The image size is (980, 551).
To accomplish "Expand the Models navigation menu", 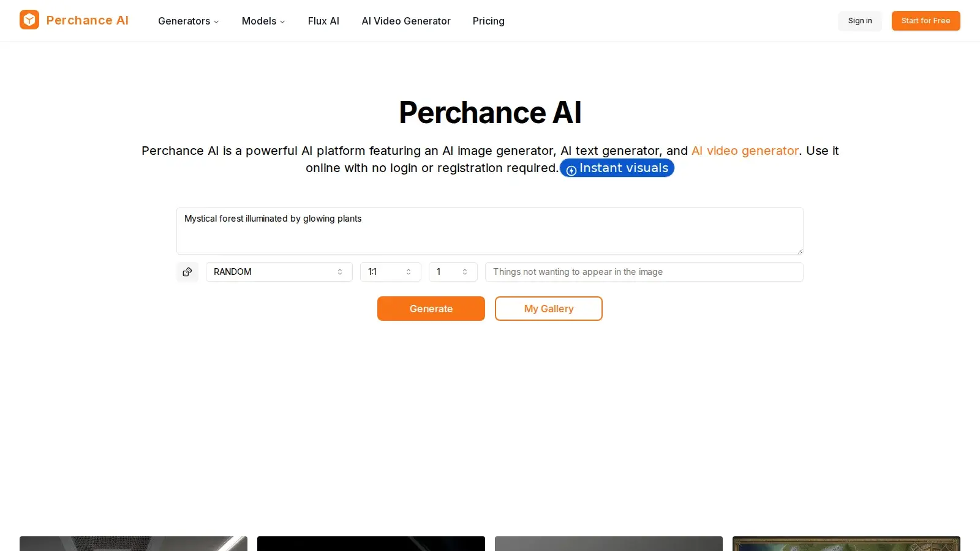I will (x=263, y=21).
